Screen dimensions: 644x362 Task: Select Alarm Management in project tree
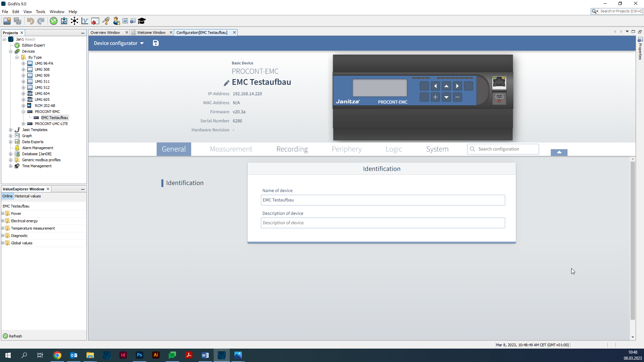(38, 148)
